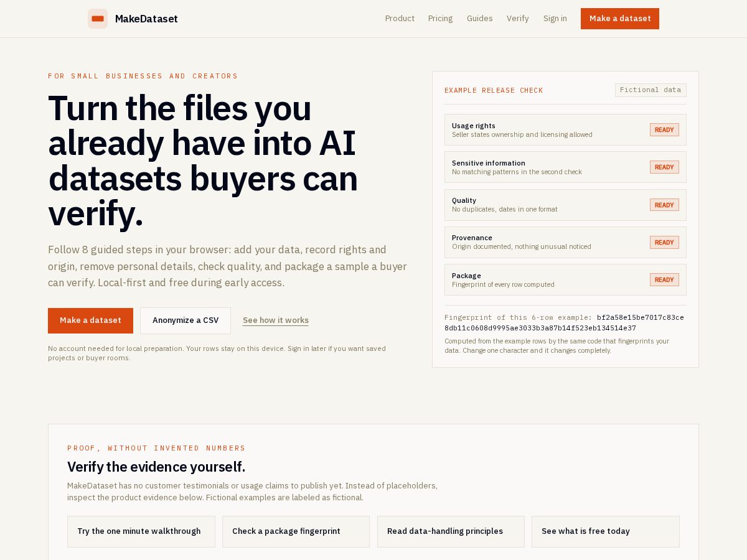Click the Fictional data label
Screen dimensions: 747x560
[651, 90]
